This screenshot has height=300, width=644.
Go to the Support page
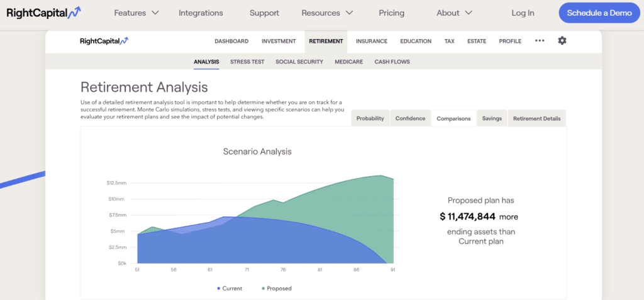264,13
